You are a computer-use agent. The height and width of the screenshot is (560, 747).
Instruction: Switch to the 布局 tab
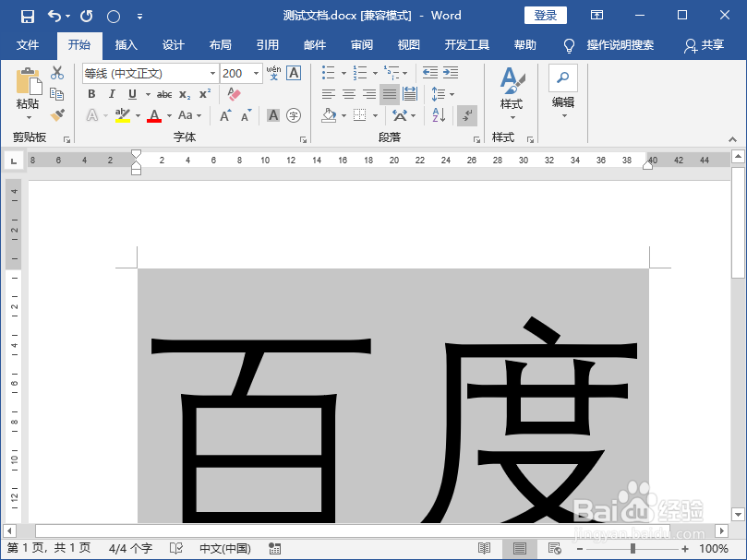click(221, 45)
